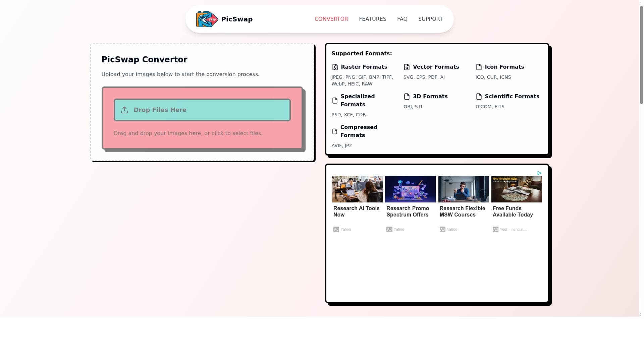The width and height of the screenshot is (644, 362).
Task: Click the 3D Formats file icon
Action: [x=407, y=97]
